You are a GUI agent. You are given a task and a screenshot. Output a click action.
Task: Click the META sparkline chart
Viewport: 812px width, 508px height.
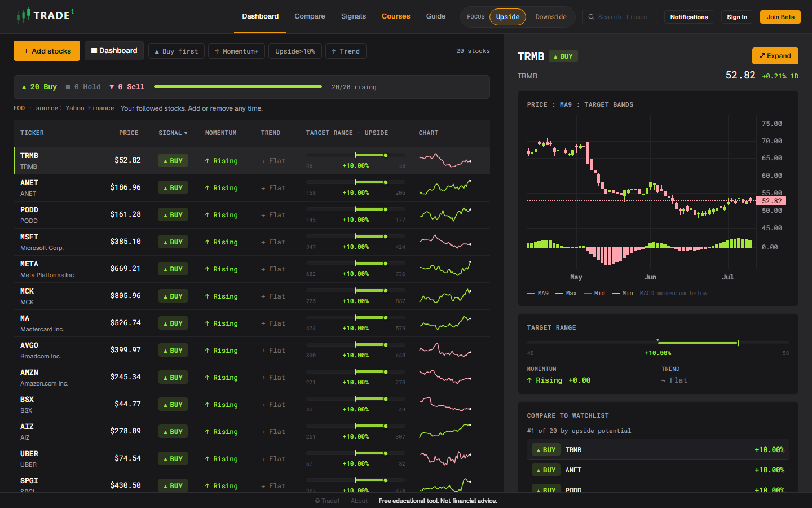coord(445,269)
